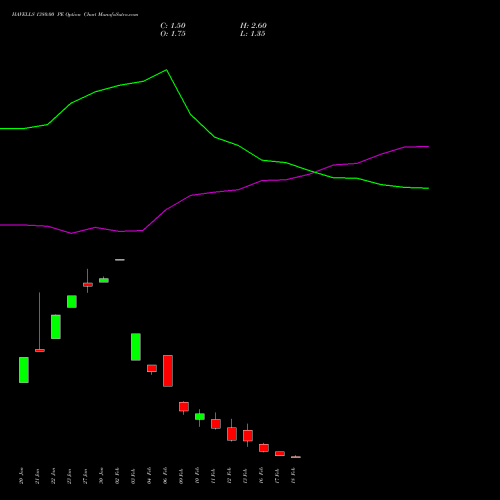This screenshot has height=500, width=500.
Task: Click the tall green candle above 03 Feb
Action: [136, 347]
